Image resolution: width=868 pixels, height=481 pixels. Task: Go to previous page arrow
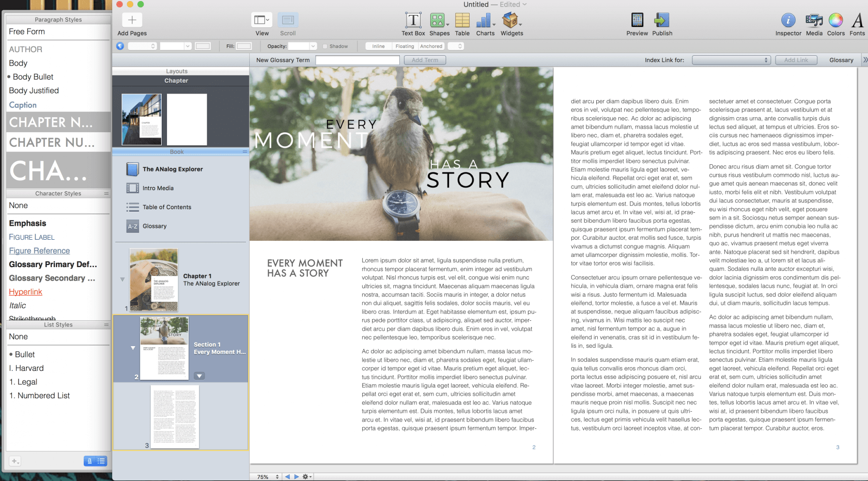point(287,476)
